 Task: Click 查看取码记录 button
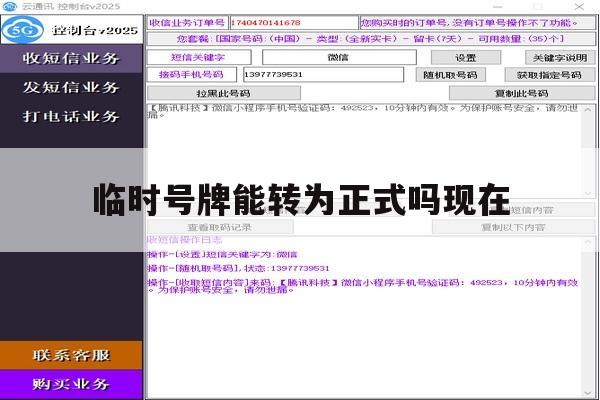click(x=220, y=227)
